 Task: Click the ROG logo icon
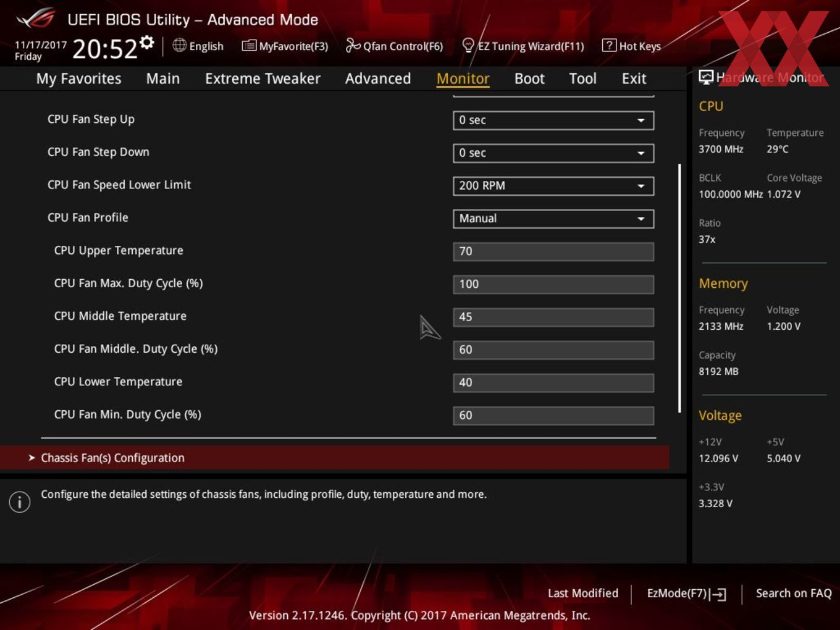(36, 19)
